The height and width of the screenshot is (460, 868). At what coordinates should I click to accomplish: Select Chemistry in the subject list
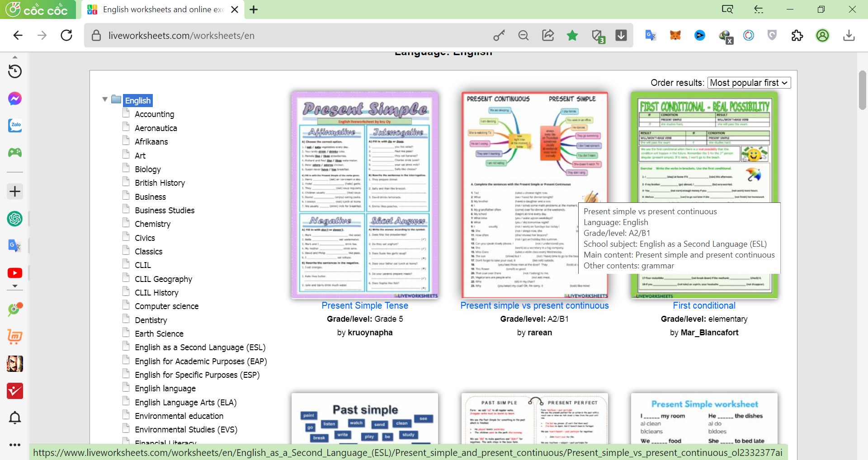[x=152, y=224]
